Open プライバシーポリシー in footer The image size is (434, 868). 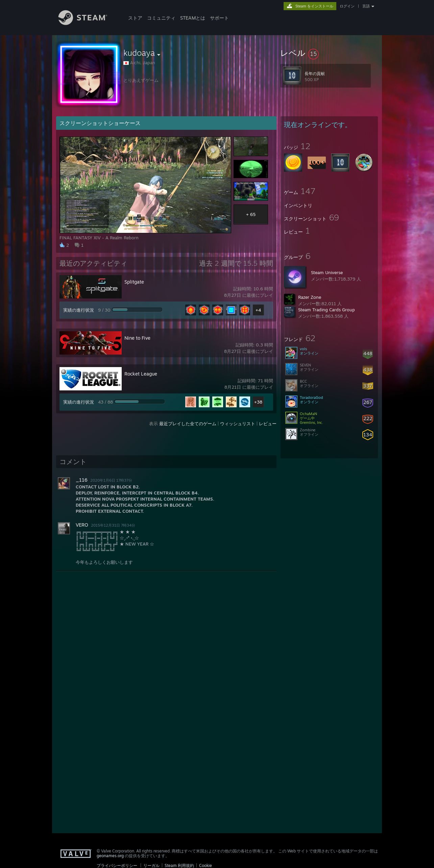point(117,865)
